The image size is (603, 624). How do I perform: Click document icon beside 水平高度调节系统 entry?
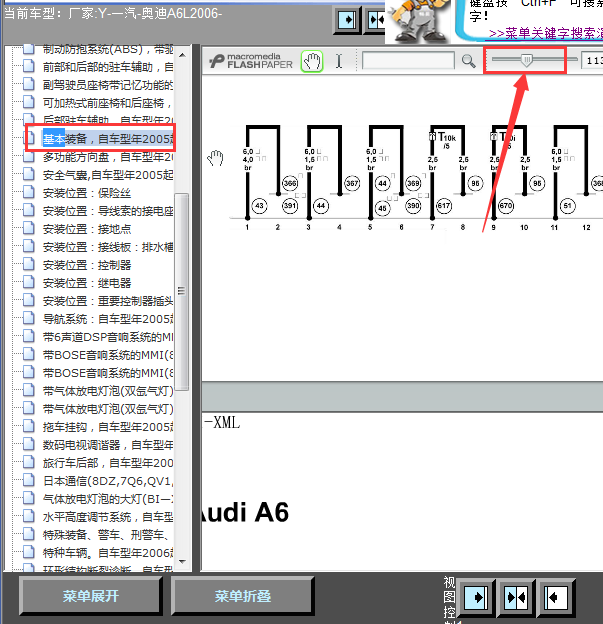pos(29,516)
